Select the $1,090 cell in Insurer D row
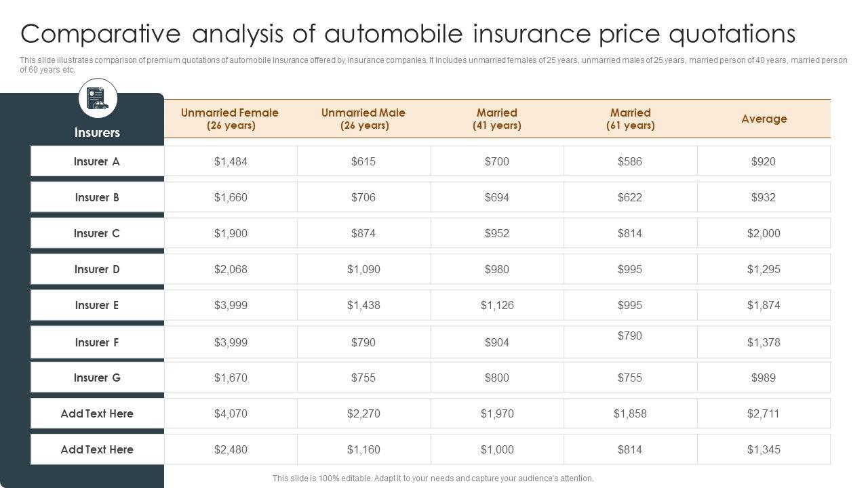 (x=363, y=269)
